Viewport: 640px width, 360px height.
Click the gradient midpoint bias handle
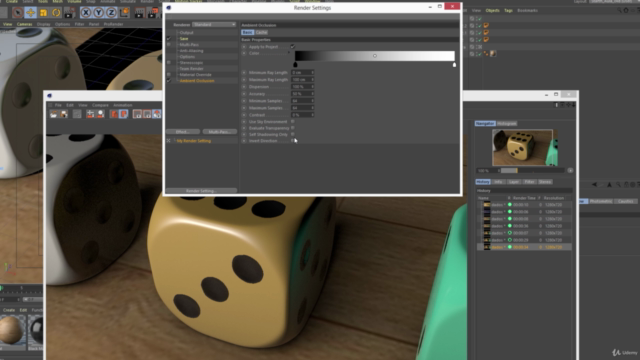[x=375, y=56]
